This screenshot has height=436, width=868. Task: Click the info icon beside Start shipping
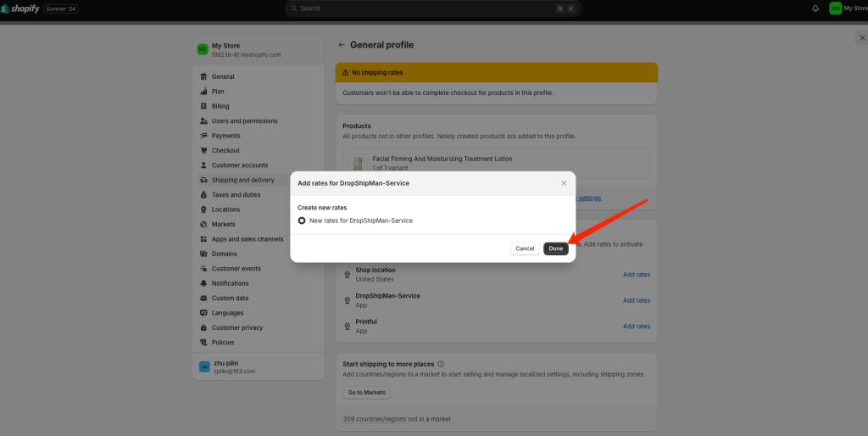(441, 364)
